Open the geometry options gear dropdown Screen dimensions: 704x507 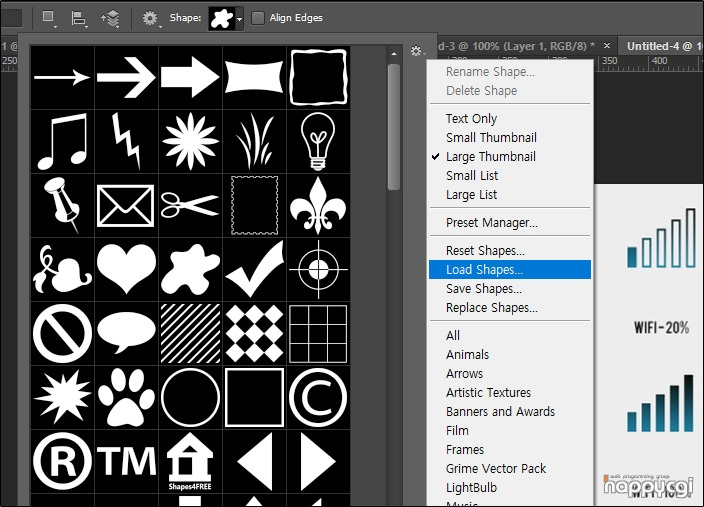(x=151, y=18)
